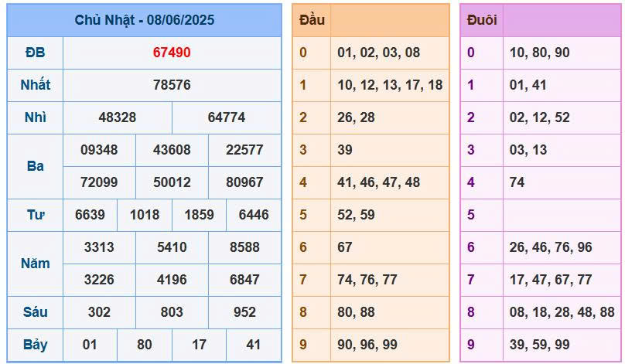The height and width of the screenshot is (364, 625).
Task: Click Đầu row values '26, 28'
Action: (x=356, y=117)
